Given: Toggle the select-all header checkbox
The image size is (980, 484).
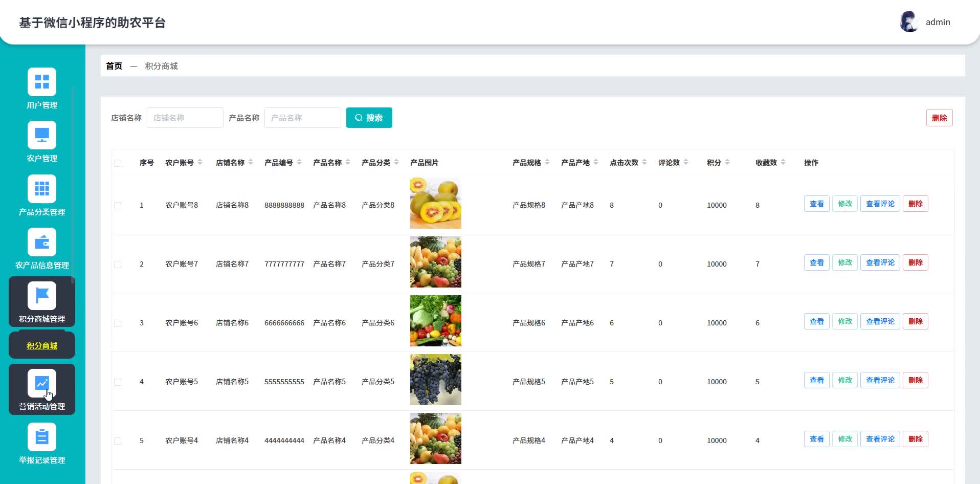Looking at the screenshot, I should click(x=118, y=163).
